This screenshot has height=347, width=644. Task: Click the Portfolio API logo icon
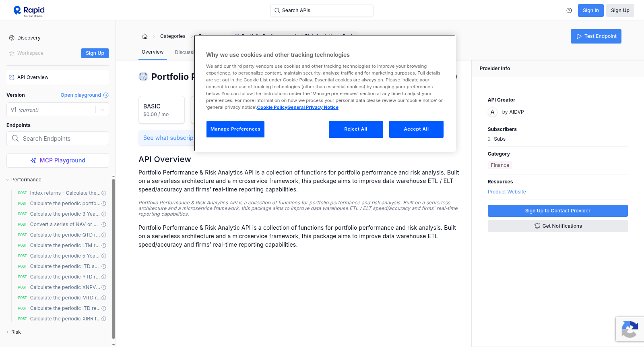pyautogui.click(x=143, y=77)
